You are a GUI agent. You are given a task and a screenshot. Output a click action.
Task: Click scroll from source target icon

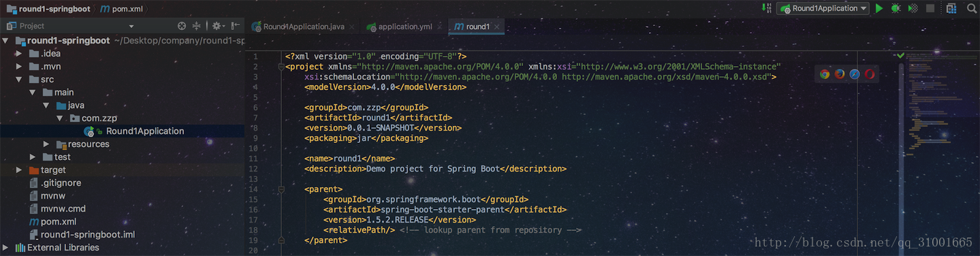[182, 26]
